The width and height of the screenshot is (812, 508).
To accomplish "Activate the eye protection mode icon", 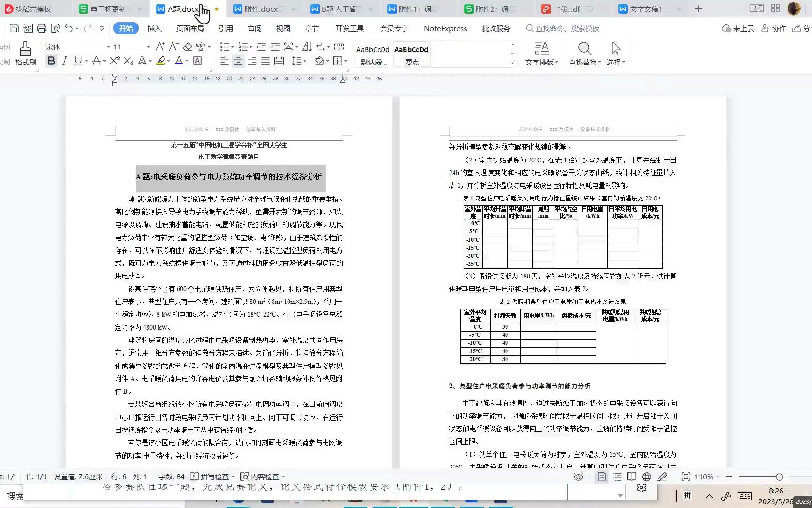I will point(578,476).
